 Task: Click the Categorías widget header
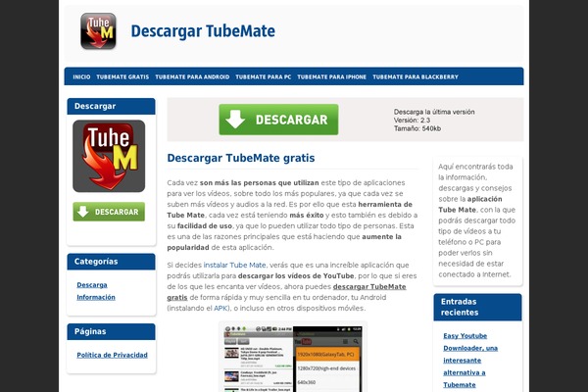[x=111, y=262]
